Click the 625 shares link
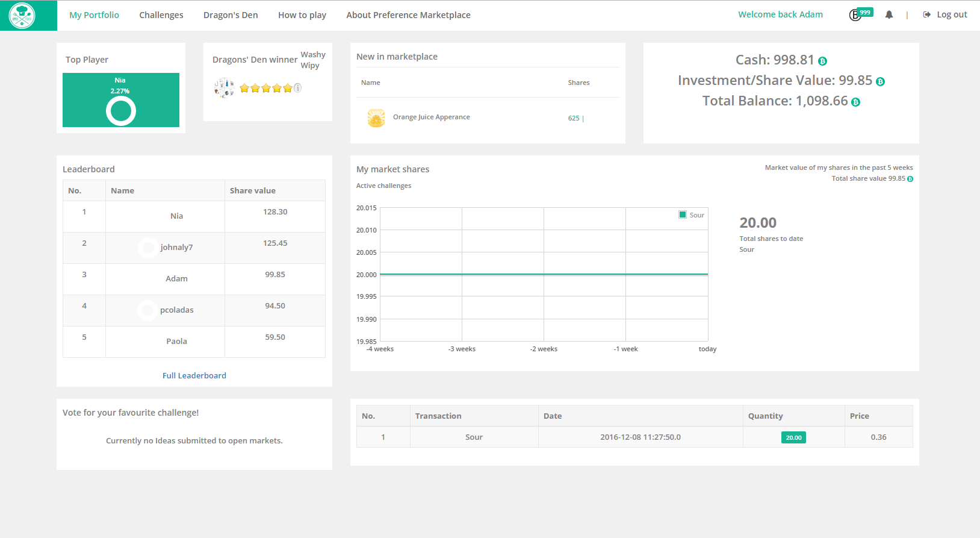 574,118
